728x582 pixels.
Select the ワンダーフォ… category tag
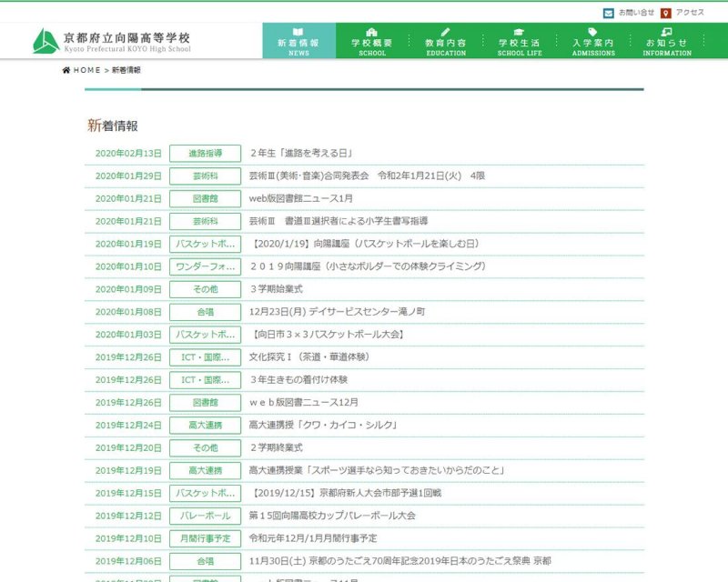[205, 266]
